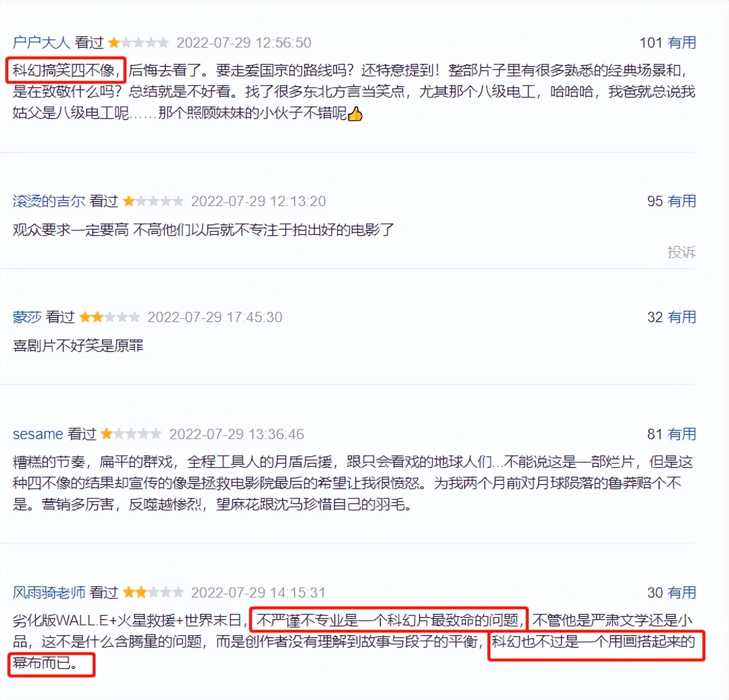This screenshot has height=700, width=729.
Task: Open user profile 滚烫的吉尔
Action: [x=48, y=201]
